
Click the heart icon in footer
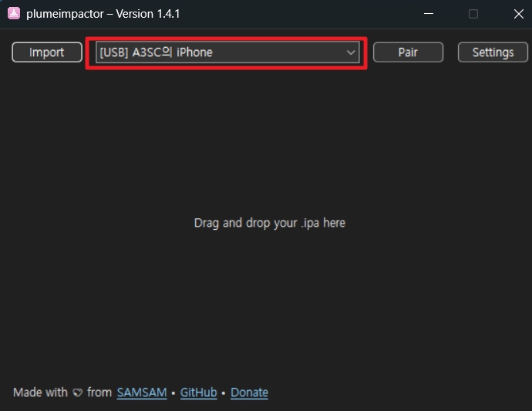(78, 393)
